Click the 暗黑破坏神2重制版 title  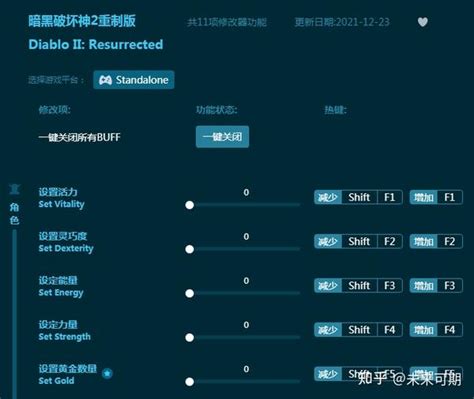coord(82,21)
